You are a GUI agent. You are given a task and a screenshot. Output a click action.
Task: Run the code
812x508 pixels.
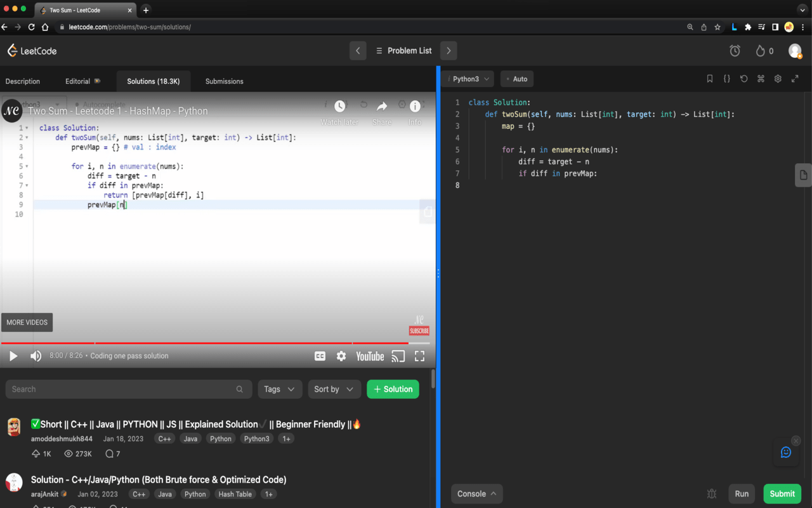[x=742, y=493]
